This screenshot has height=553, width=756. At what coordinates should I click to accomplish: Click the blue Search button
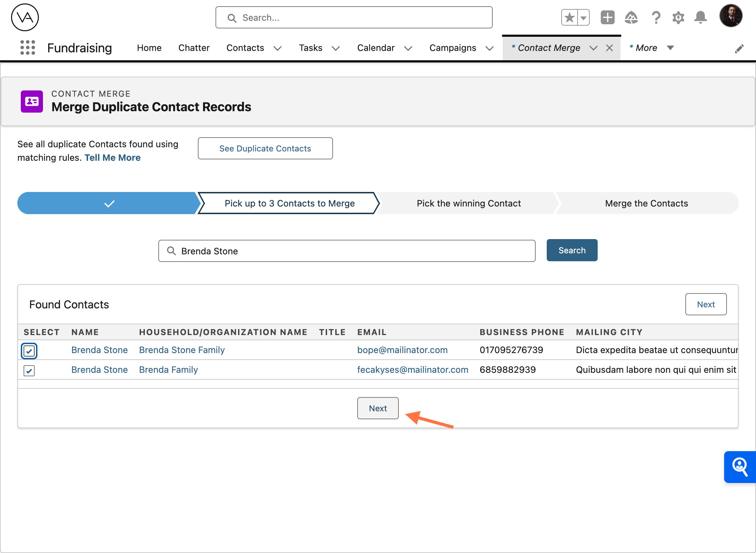(572, 250)
